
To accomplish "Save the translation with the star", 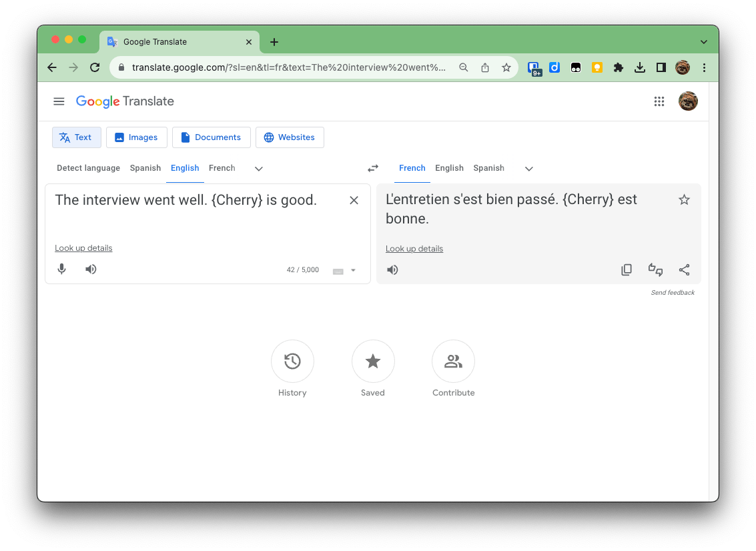I will pos(684,199).
